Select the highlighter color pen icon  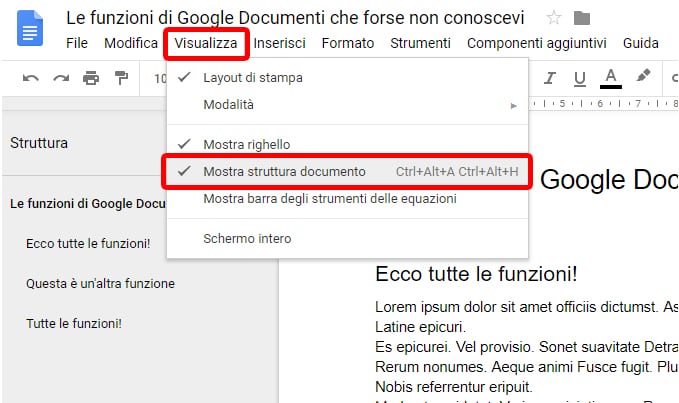[643, 78]
